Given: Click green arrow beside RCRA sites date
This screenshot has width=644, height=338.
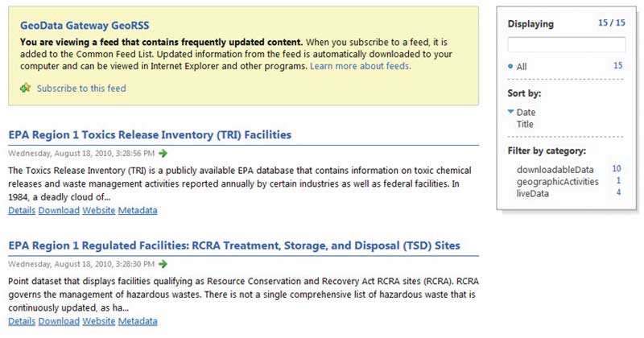Looking at the screenshot, I should (163, 263).
